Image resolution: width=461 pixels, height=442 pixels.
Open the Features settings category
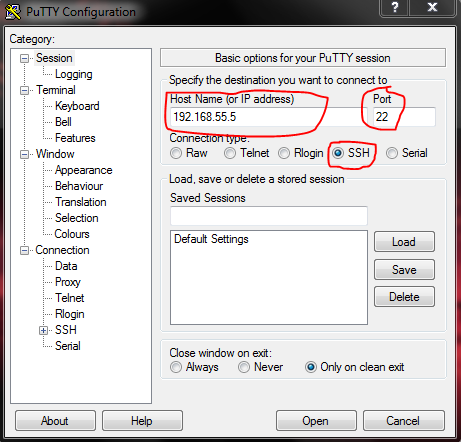[x=75, y=138]
